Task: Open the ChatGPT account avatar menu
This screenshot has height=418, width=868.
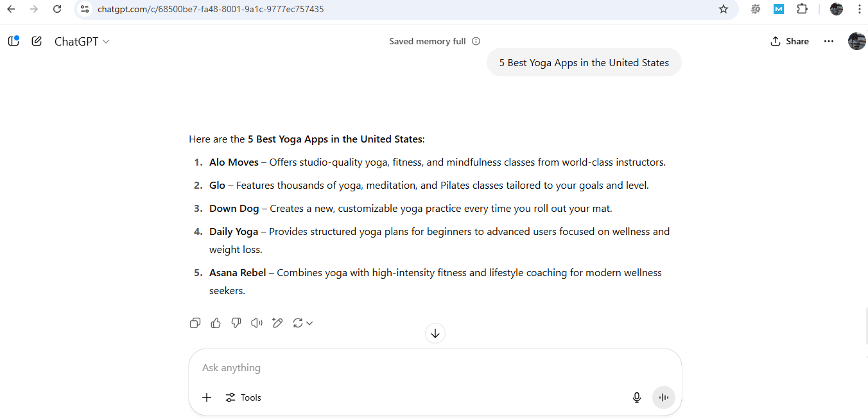Action: click(x=856, y=41)
